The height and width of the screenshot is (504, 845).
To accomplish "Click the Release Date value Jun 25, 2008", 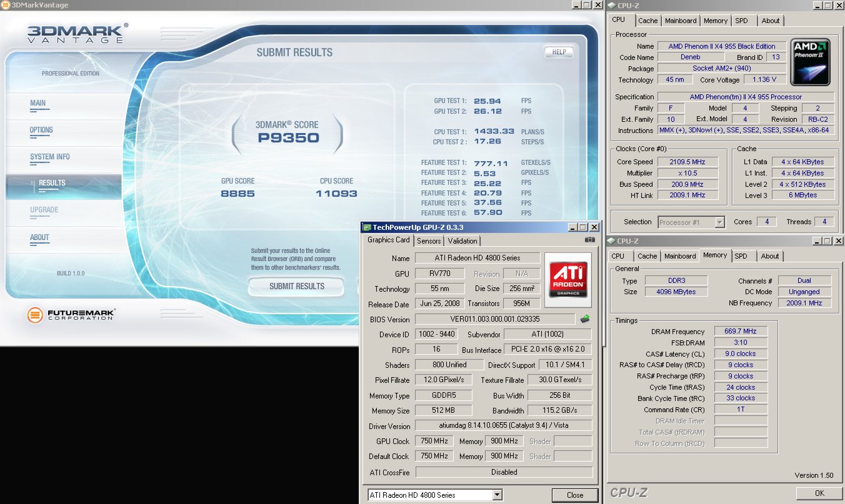I will (440, 304).
